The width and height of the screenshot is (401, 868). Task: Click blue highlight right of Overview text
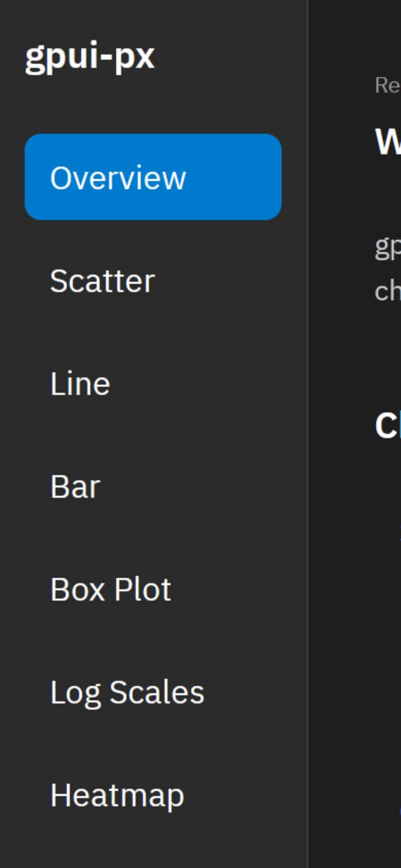[234, 177]
